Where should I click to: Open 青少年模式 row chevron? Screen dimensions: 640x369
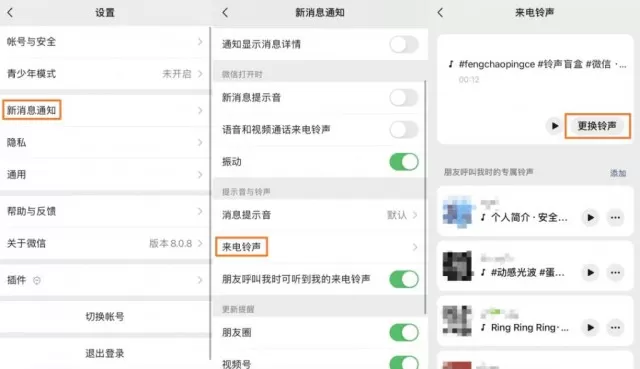pos(200,73)
